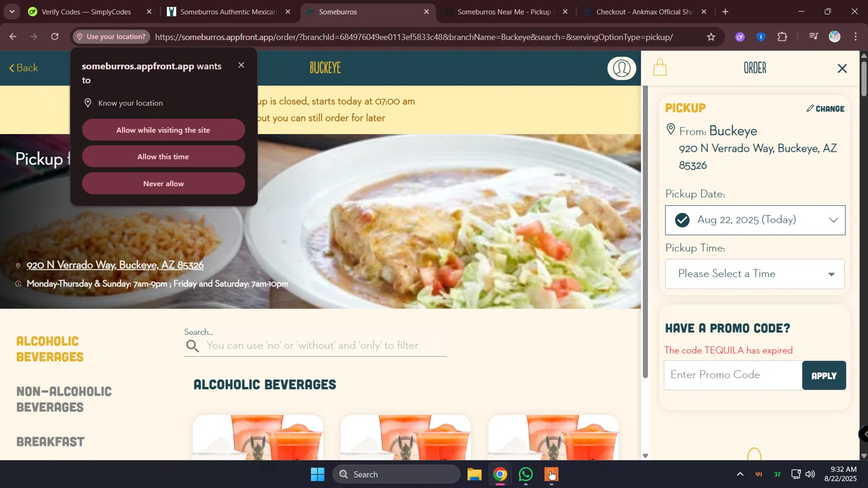The image size is (868, 488).
Task: Open the purple extension icon
Action: [740, 37]
